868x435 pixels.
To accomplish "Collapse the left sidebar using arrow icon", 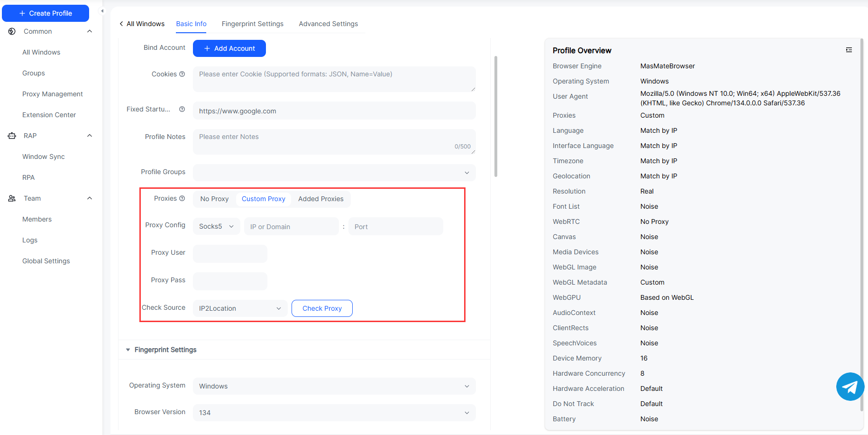I will pyautogui.click(x=102, y=11).
